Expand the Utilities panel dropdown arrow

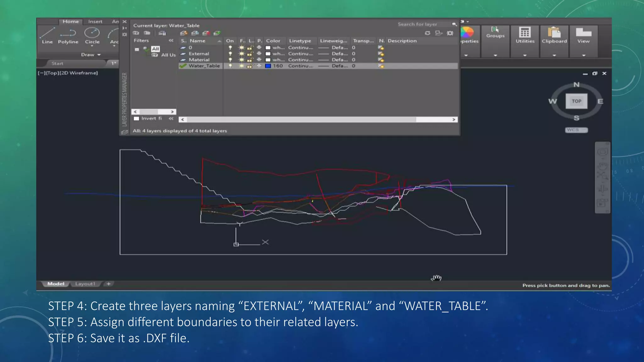pyautogui.click(x=525, y=55)
